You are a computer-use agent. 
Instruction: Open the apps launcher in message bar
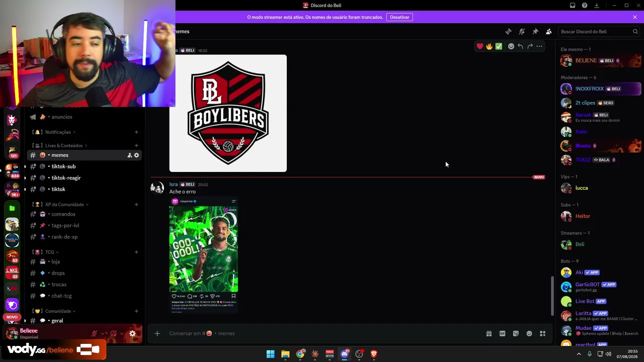tap(543, 333)
